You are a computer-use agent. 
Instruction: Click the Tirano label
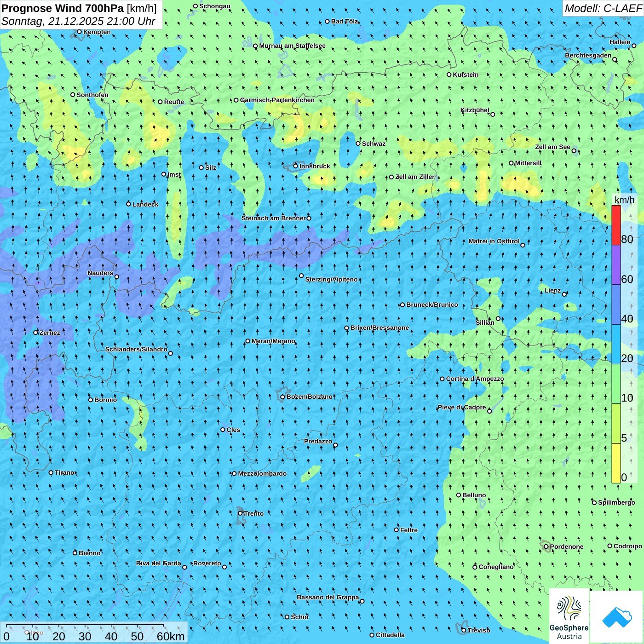pyautogui.click(x=64, y=472)
